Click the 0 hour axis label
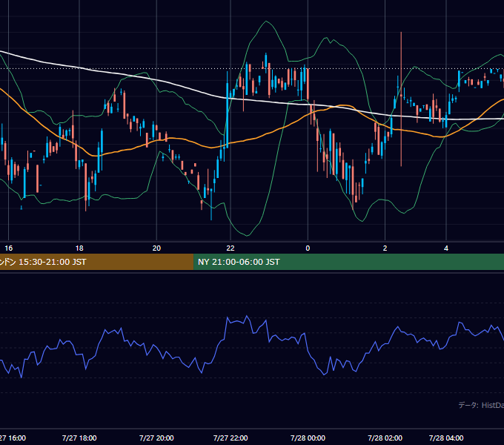The height and width of the screenshot is (445, 504). point(308,248)
